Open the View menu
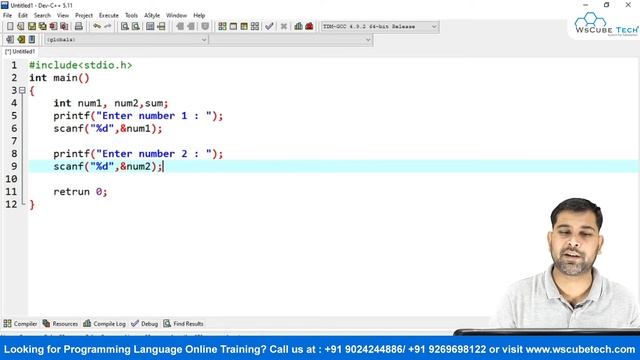Screen dimensions: 640x360 pos(62,16)
